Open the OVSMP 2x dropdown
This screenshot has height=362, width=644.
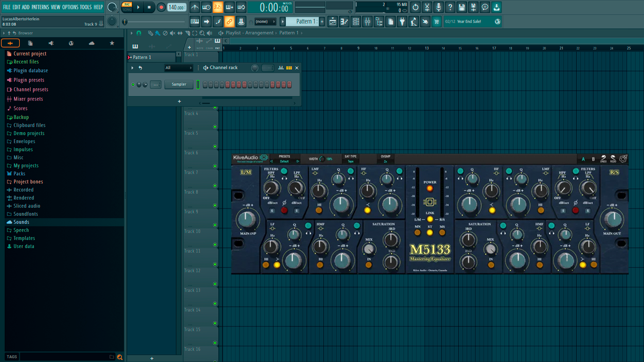click(386, 161)
